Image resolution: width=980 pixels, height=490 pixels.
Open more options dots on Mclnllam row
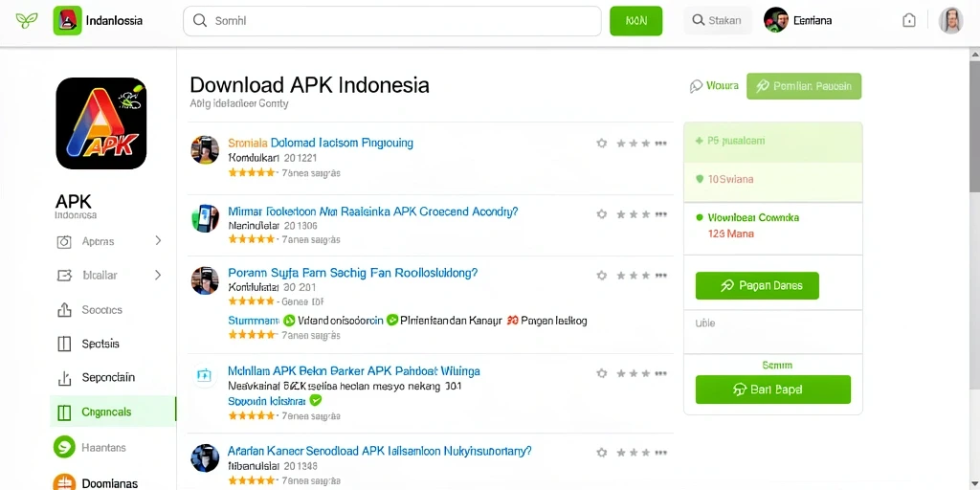[660, 373]
